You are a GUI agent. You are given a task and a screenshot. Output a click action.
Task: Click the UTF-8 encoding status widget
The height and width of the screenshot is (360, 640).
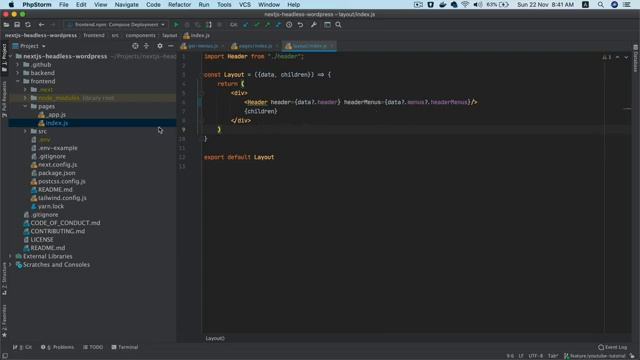[536, 356]
